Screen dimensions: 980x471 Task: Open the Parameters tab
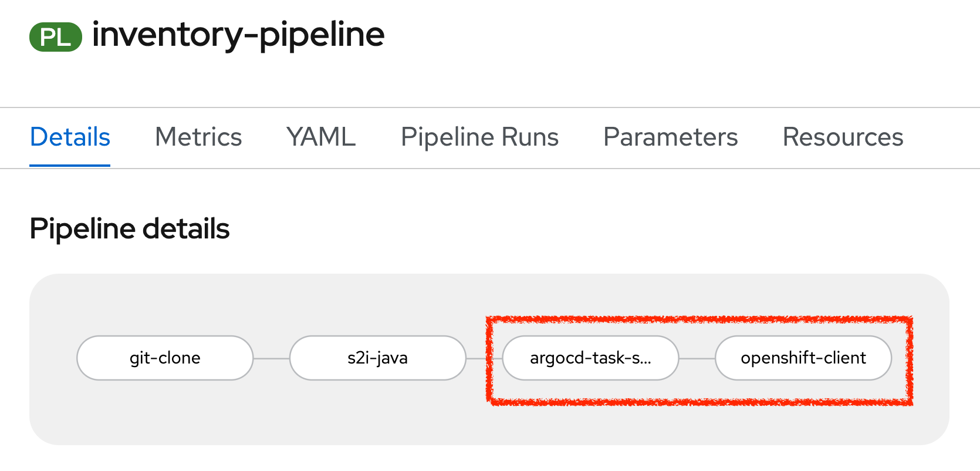point(670,137)
